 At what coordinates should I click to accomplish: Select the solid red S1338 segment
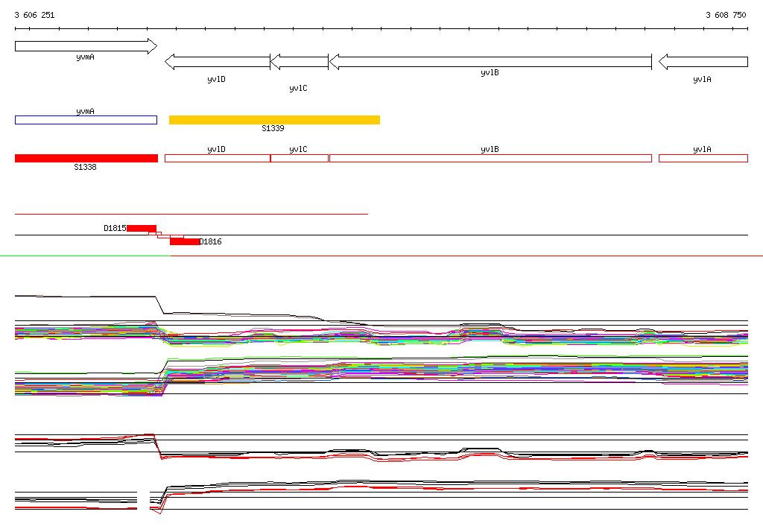click(86, 158)
